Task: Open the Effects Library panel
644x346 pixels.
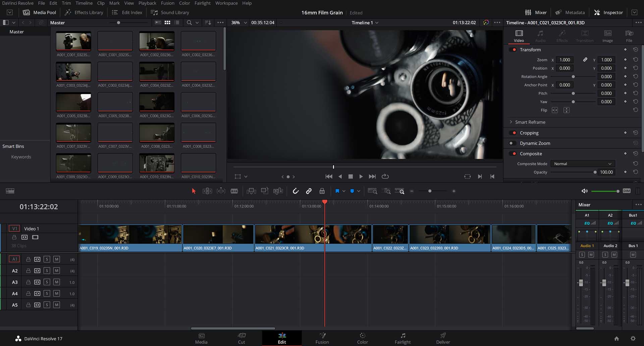Action: click(x=84, y=12)
